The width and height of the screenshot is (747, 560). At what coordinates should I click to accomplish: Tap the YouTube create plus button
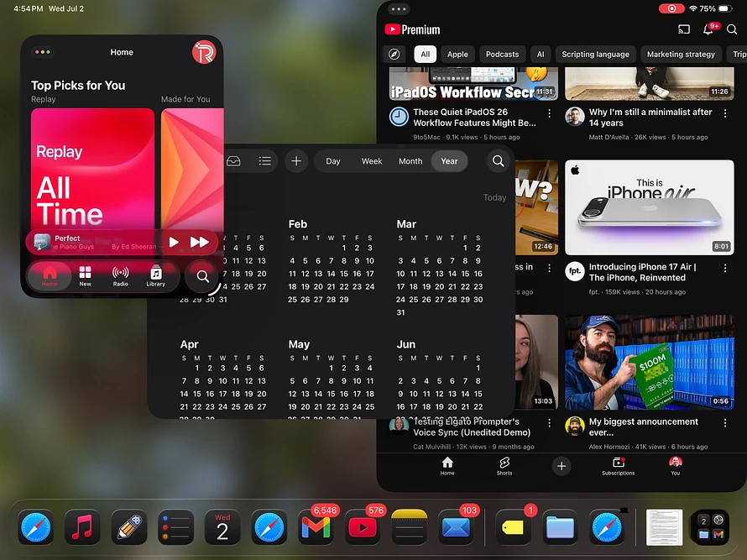pyautogui.click(x=562, y=466)
